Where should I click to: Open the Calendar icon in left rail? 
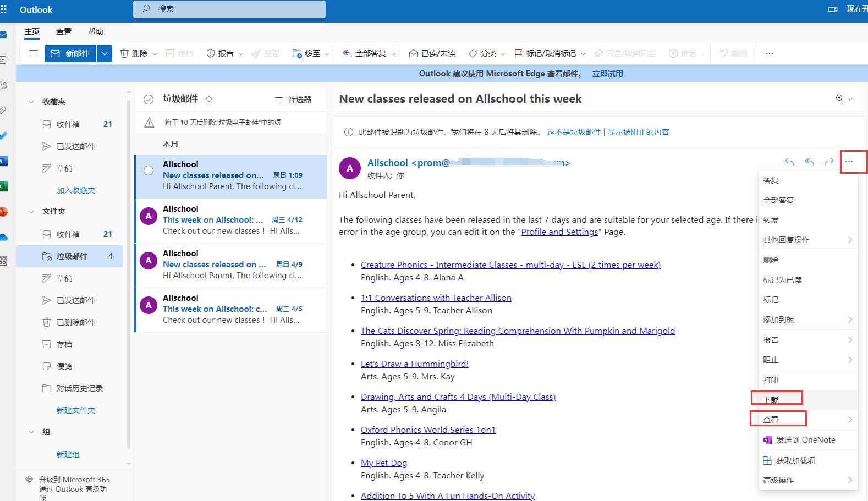pos(3,59)
